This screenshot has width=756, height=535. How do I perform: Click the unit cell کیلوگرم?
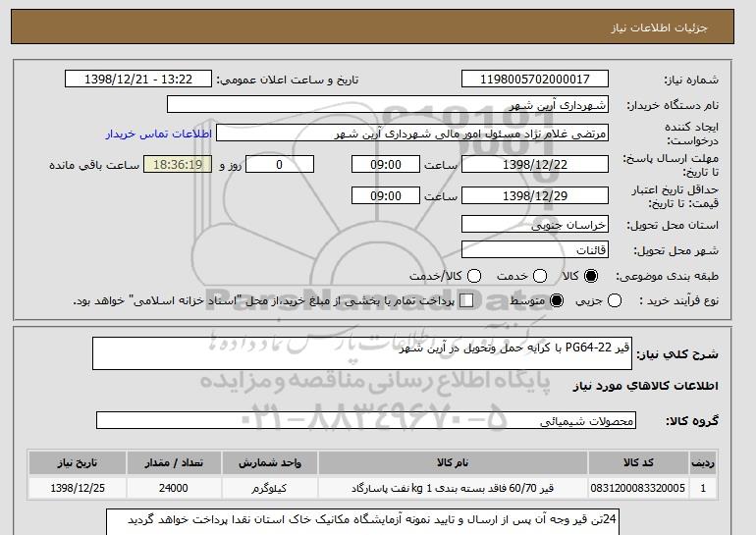coord(270,488)
